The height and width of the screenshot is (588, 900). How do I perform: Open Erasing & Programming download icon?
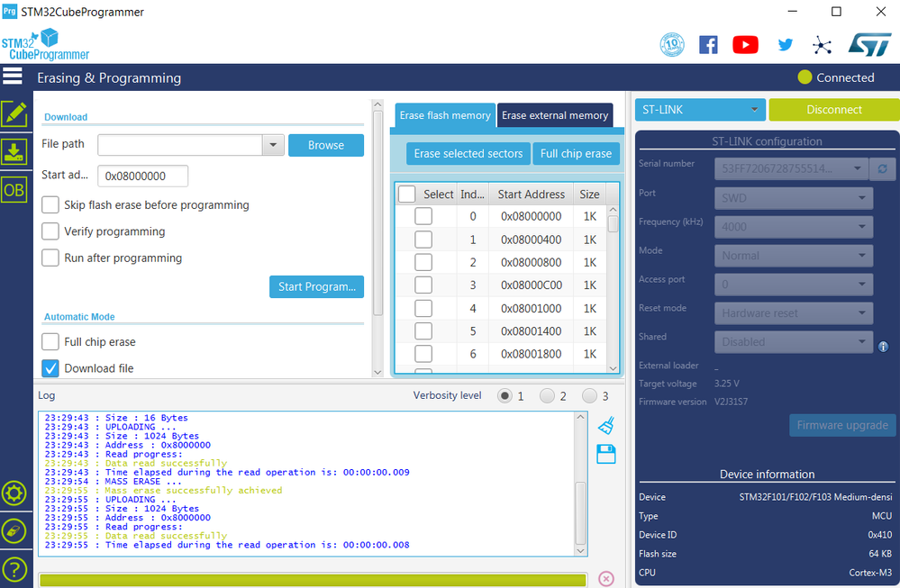(14, 151)
